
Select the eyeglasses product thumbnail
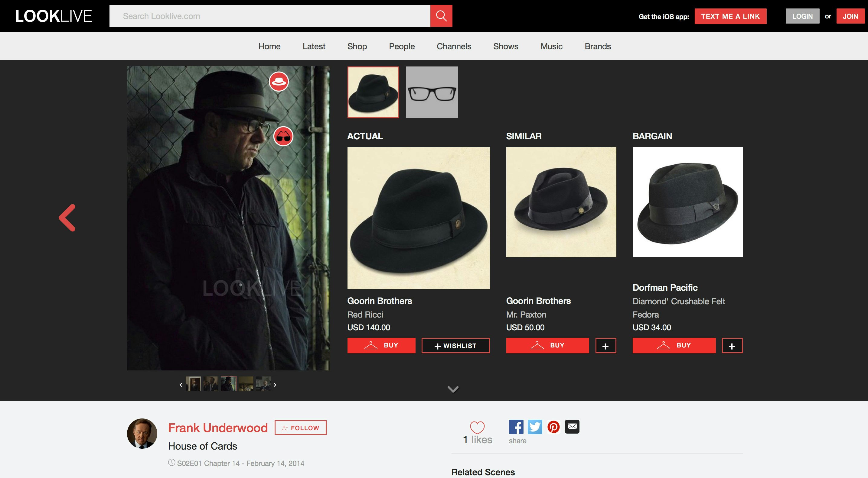click(x=432, y=92)
